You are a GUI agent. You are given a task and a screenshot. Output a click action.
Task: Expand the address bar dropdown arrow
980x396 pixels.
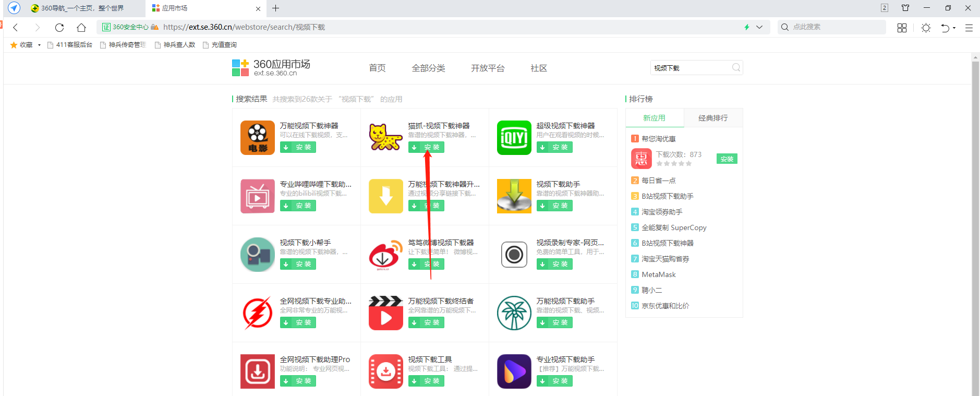759,27
